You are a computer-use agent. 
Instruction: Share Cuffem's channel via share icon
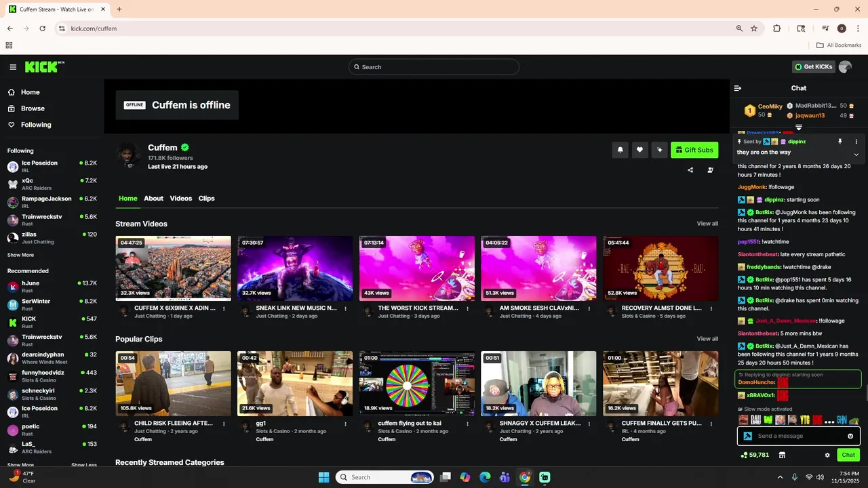[690, 170]
